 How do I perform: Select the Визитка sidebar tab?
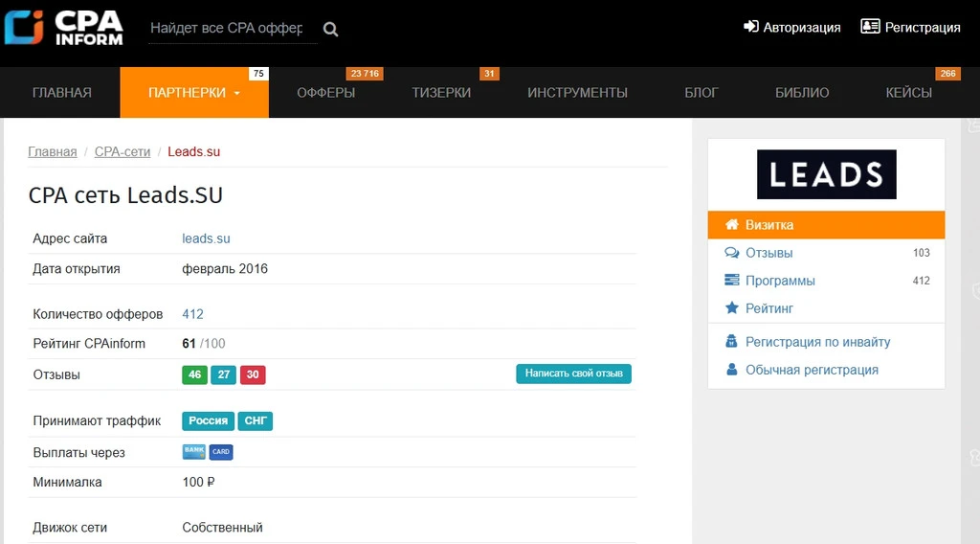coord(826,224)
